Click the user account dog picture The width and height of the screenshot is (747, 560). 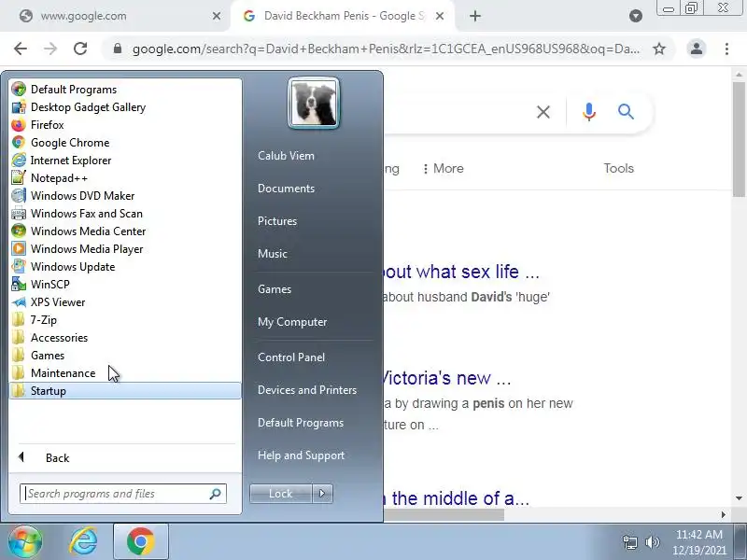pos(314,103)
